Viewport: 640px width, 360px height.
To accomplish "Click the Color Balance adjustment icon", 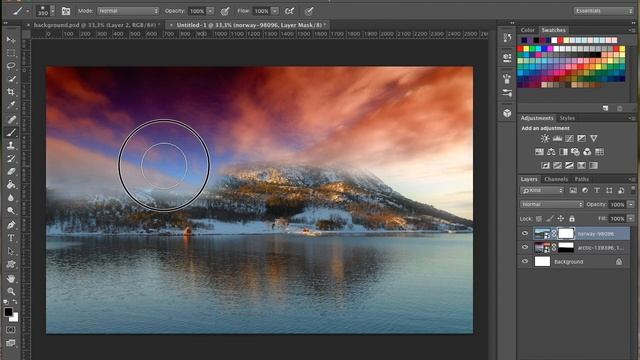I will (551, 152).
